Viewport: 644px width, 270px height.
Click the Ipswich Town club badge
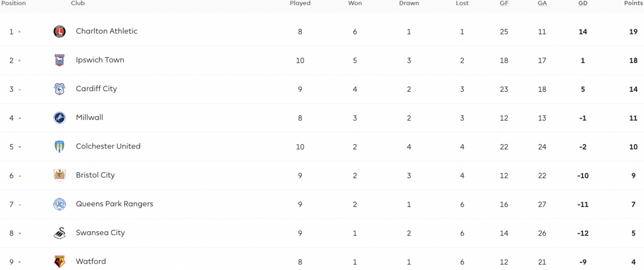pyautogui.click(x=59, y=60)
